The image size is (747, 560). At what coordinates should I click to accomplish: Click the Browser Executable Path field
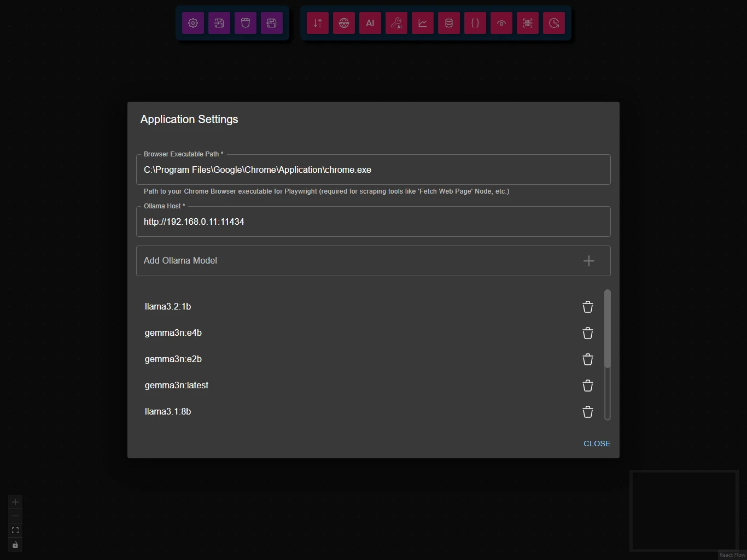[x=373, y=170]
